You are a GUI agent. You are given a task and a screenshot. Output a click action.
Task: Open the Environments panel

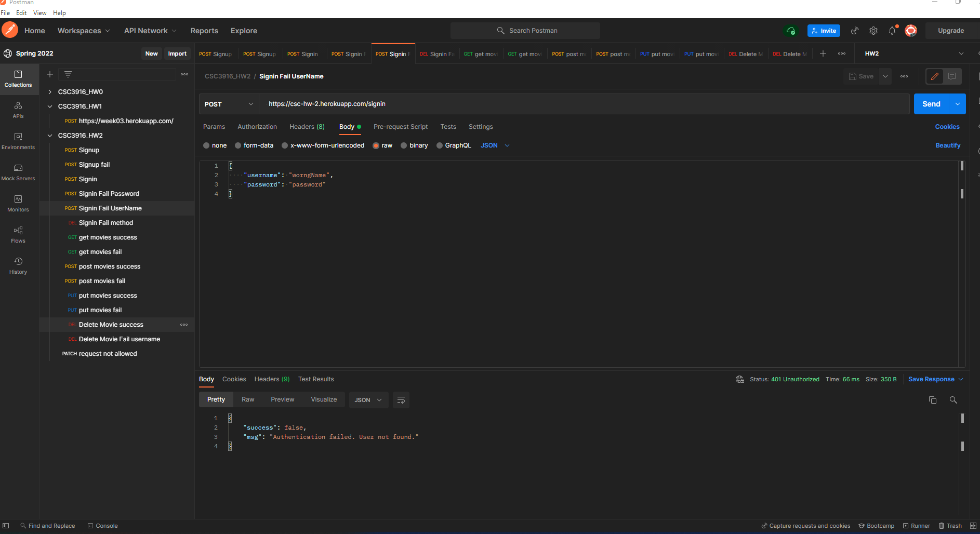18,141
